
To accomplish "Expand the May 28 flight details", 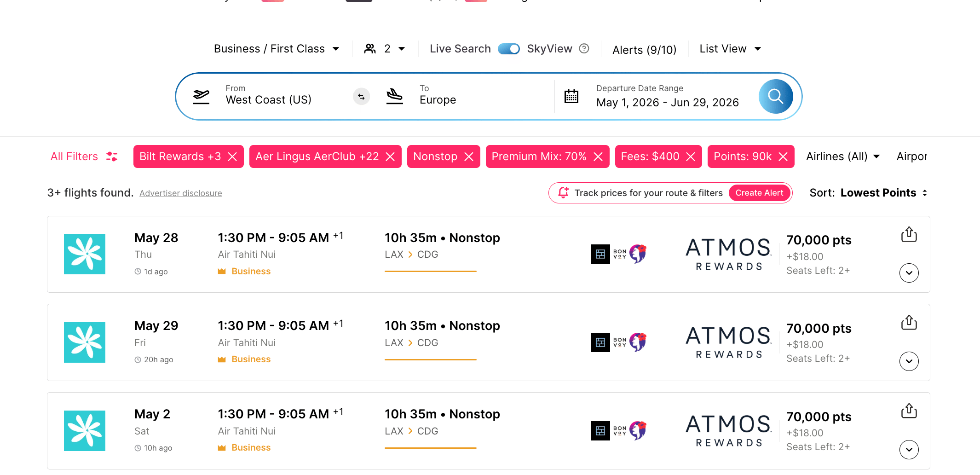I will pos(909,273).
